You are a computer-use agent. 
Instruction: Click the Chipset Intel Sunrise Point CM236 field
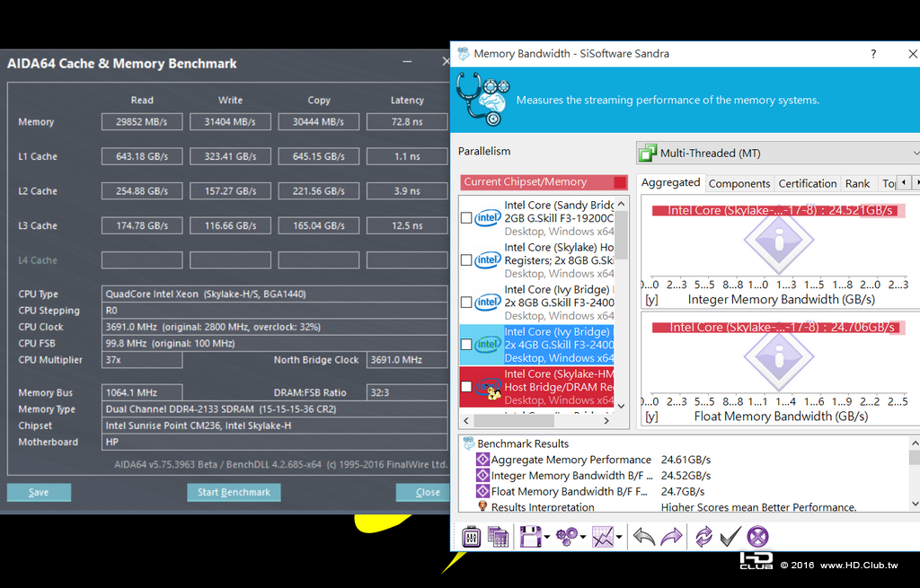click(275, 426)
